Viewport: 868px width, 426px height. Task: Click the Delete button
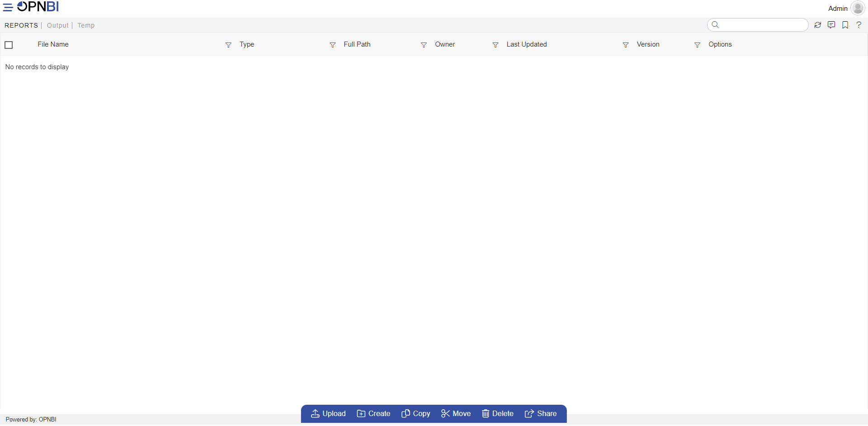pyautogui.click(x=498, y=414)
